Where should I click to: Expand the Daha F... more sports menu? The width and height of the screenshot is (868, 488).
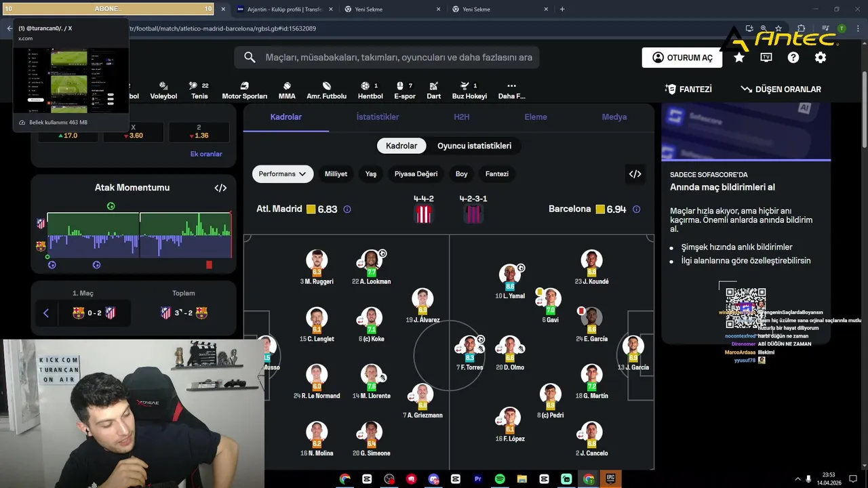click(511, 90)
